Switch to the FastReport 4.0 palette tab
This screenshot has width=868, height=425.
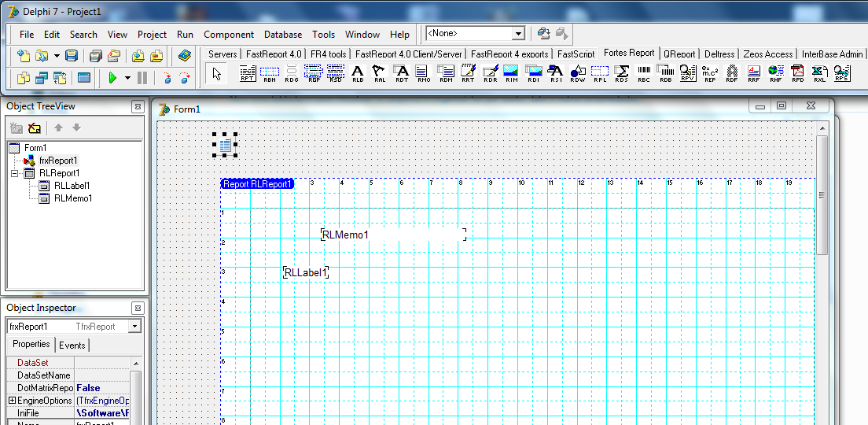(x=274, y=54)
